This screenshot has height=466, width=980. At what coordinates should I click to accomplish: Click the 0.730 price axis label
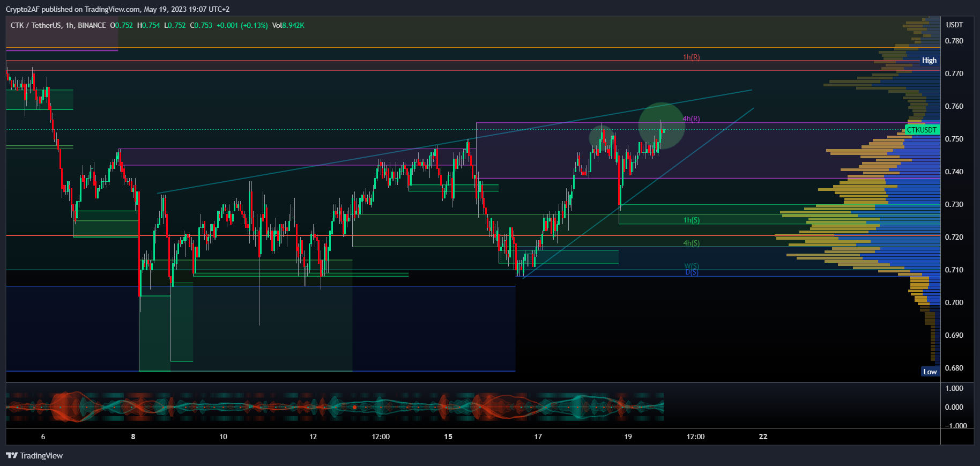(954, 204)
